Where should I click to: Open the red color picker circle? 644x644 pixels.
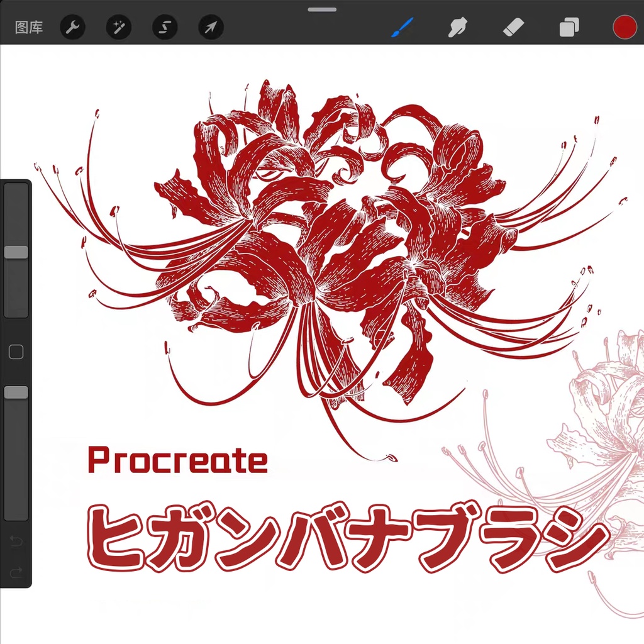click(625, 27)
